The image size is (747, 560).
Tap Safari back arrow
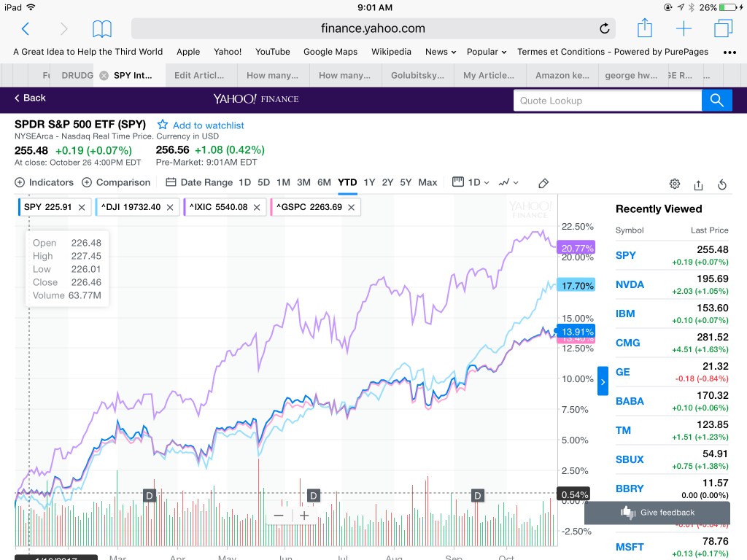(x=26, y=28)
